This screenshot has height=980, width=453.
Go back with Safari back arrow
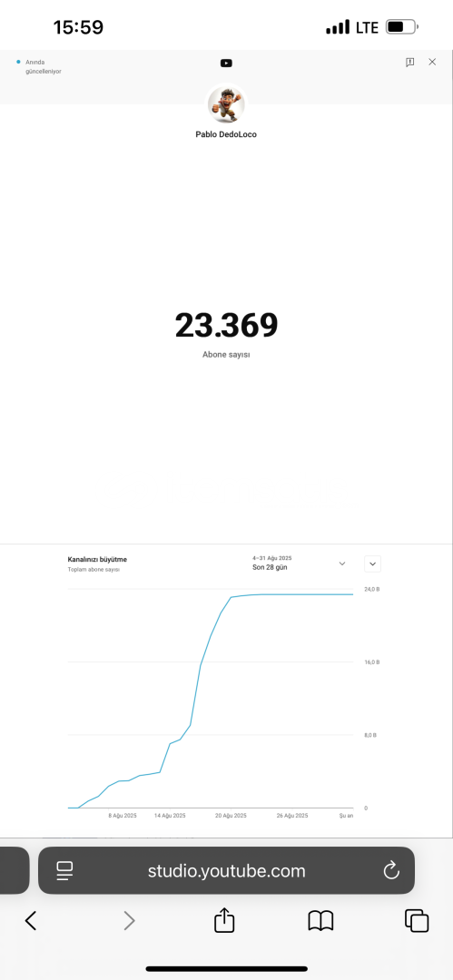(x=31, y=921)
